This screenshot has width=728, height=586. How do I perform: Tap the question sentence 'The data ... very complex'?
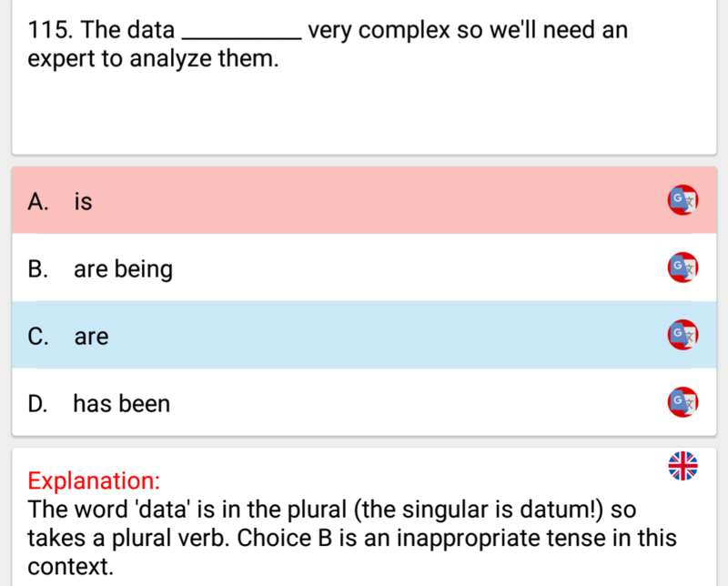(x=328, y=45)
